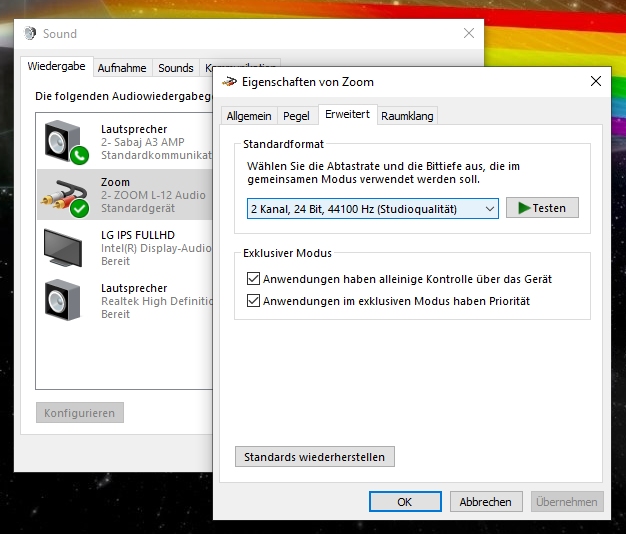Viewport: 626px width, 534px height.
Task: Open the Sounds tab in Sound window
Action: (x=176, y=68)
